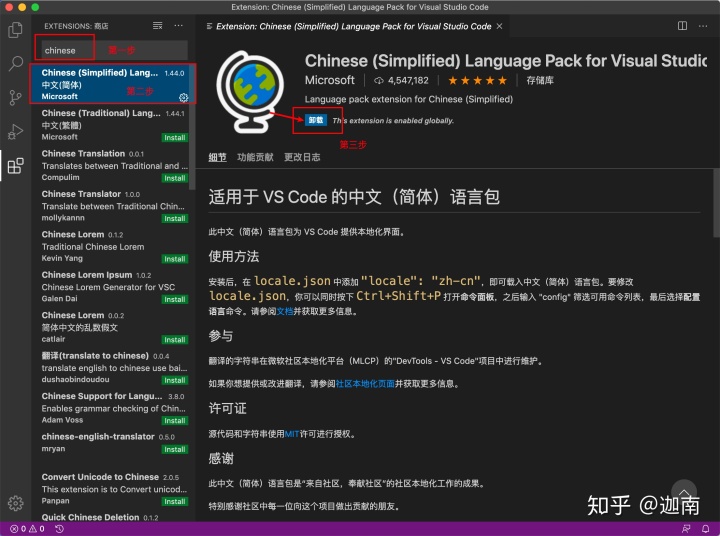Install Convert Unicode to Chinese
This screenshot has height=536, width=720.
click(x=174, y=501)
